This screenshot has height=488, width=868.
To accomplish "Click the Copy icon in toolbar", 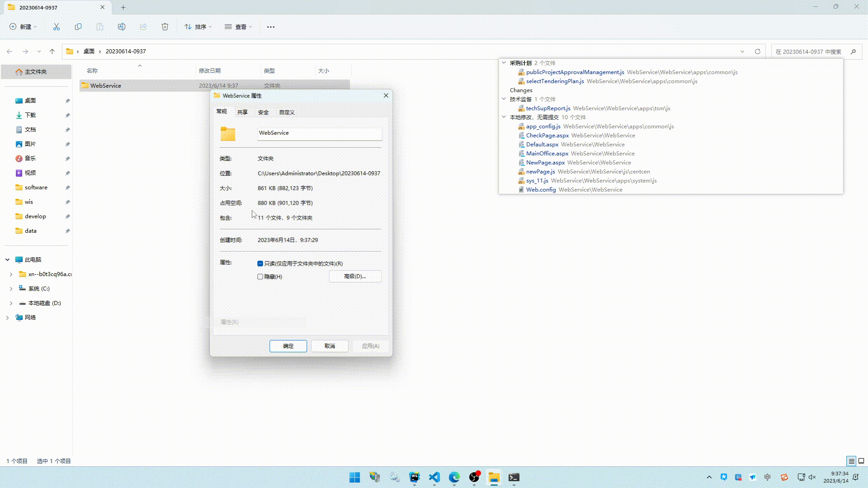I will pos(78,27).
